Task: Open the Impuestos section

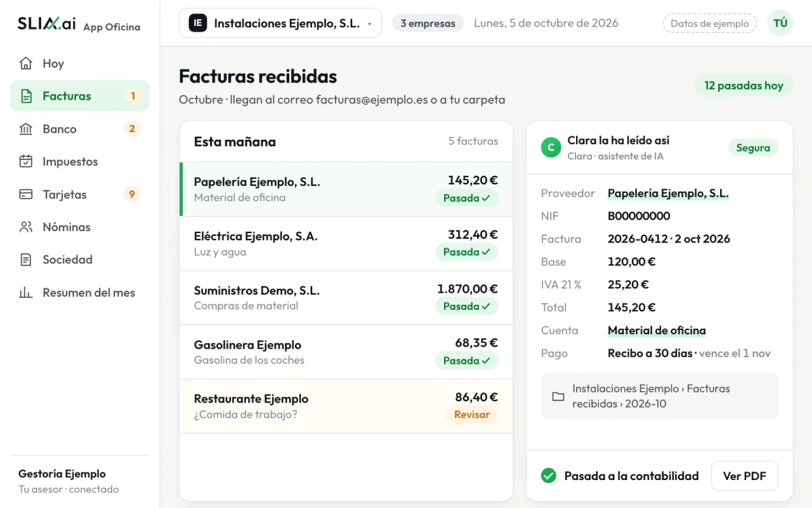Action: click(x=80, y=162)
